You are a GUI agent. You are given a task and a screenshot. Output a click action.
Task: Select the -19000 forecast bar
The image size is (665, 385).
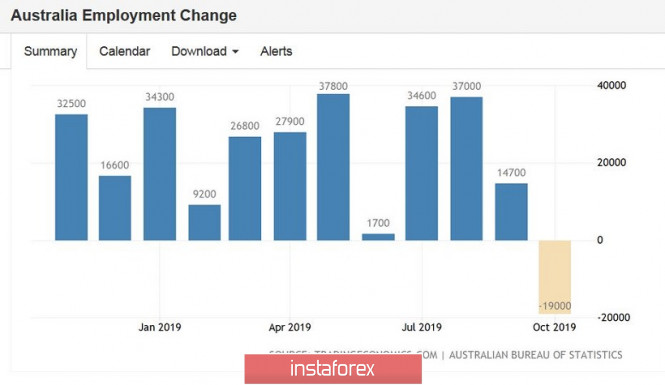click(555, 277)
